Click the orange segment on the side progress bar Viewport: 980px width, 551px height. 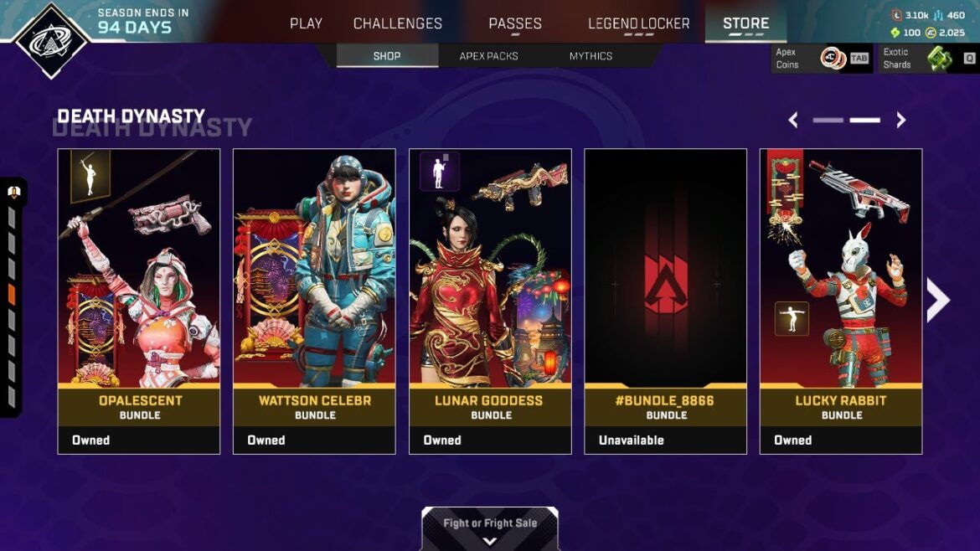point(12,295)
